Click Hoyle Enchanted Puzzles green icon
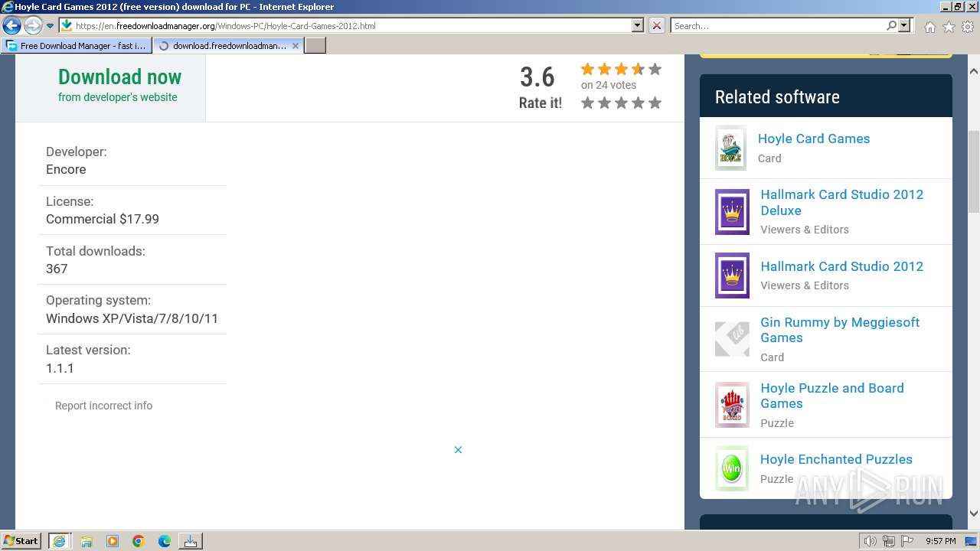The image size is (980, 551). coord(732,468)
